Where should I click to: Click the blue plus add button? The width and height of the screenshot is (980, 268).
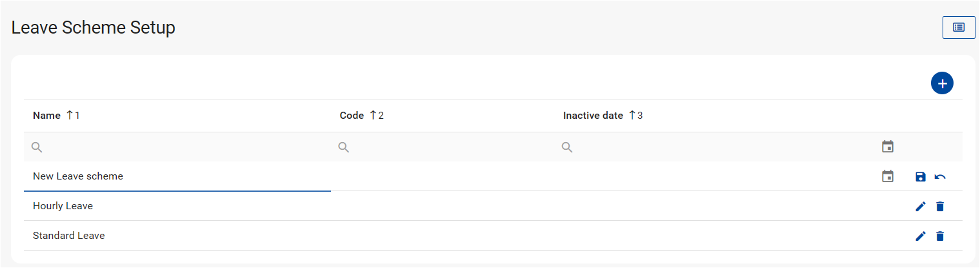click(x=942, y=83)
